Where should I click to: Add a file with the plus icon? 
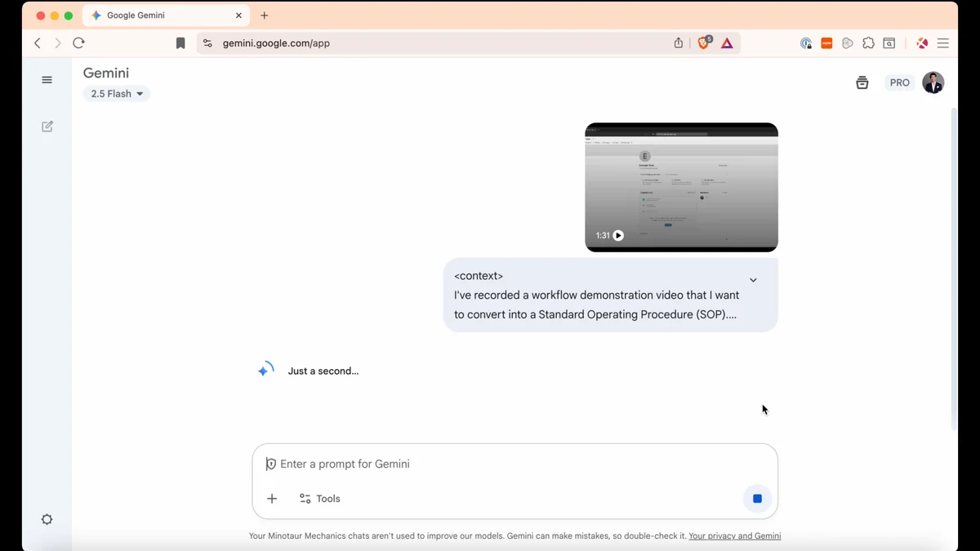pos(272,499)
